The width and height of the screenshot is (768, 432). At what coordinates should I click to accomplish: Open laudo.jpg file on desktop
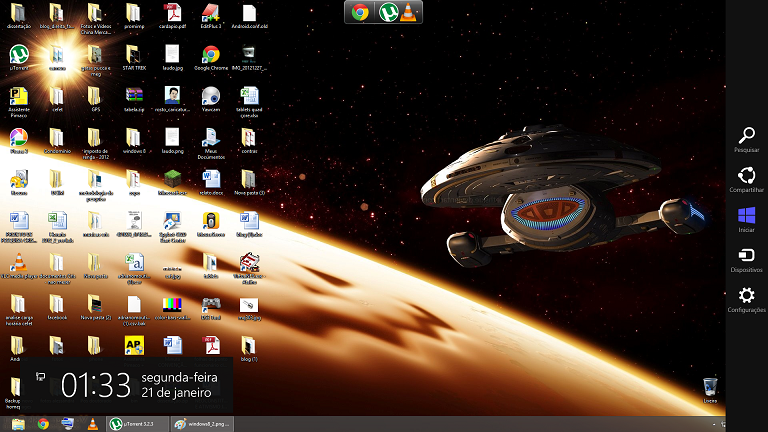[172, 58]
